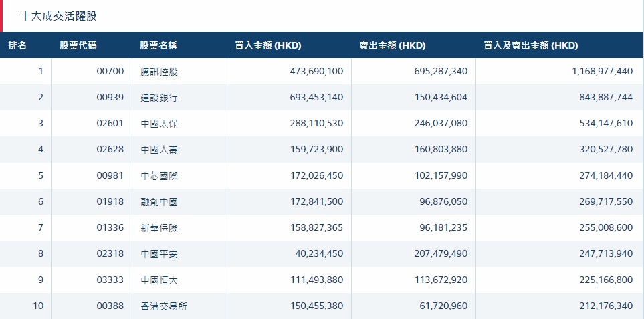The image size is (644, 319).
Task: Open the 建設銀行 stock name
Action: pos(159,98)
